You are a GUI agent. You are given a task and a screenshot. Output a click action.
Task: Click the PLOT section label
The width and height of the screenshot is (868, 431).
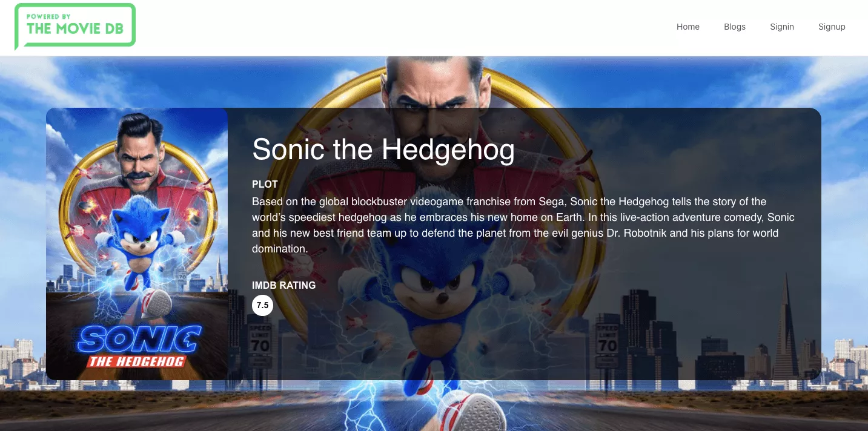[x=265, y=184]
